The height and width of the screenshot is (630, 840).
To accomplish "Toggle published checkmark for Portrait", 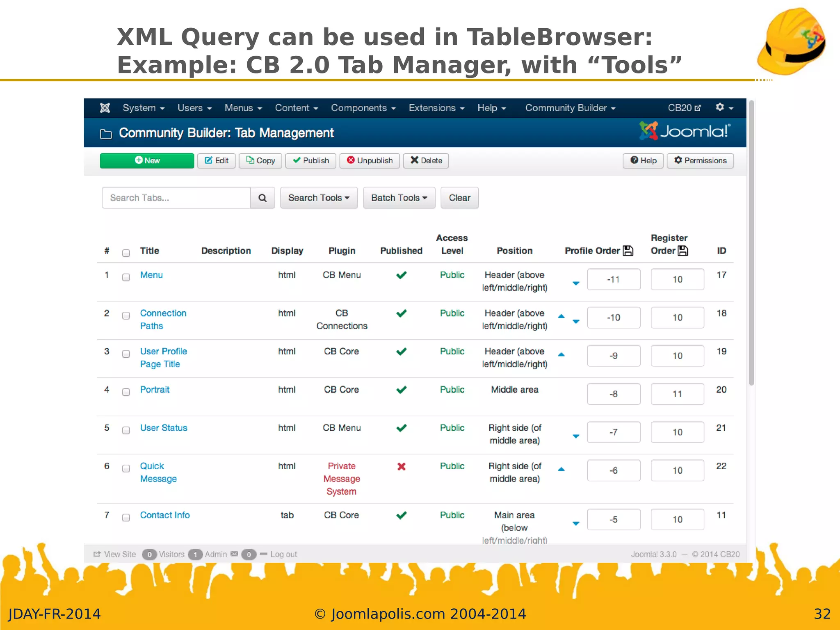I will 402,390.
